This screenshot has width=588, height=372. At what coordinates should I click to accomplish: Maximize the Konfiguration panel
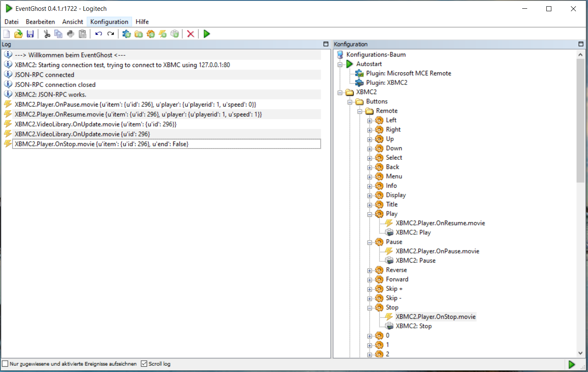point(581,44)
